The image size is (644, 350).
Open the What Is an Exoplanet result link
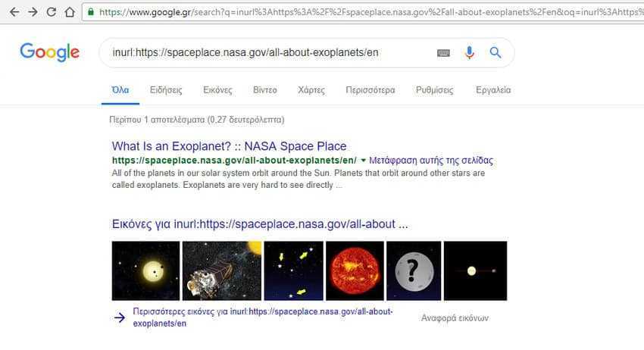point(229,145)
